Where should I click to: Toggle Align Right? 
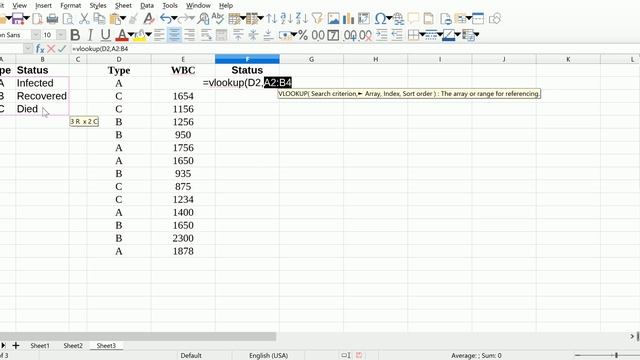pyautogui.click(x=189, y=35)
